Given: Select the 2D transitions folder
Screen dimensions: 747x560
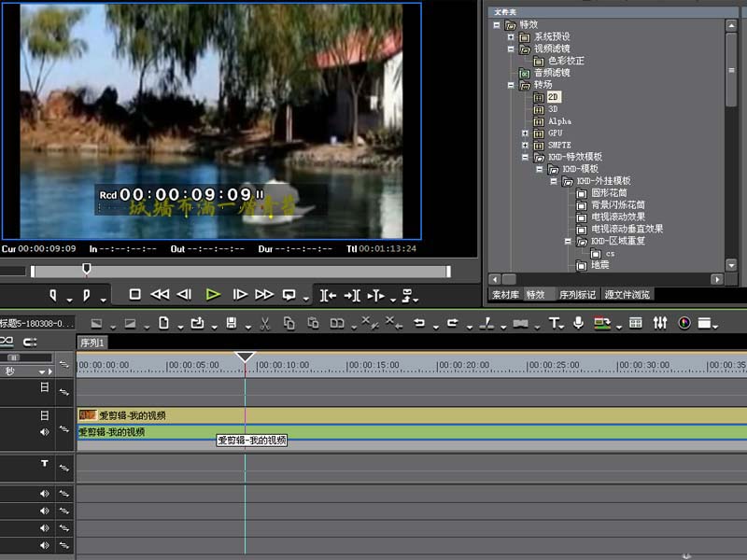Looking at the screenshot, I should 553,97.
